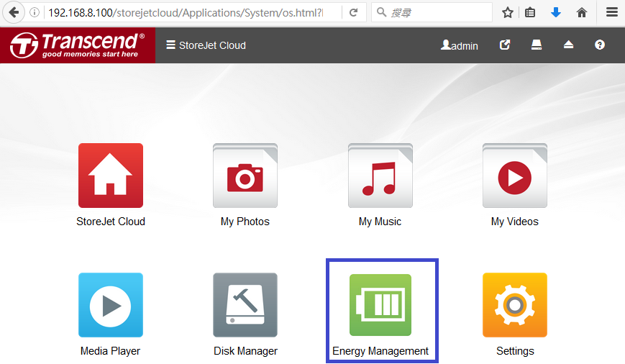Open the StoreJet Cloud hamburger menu
The height and width of the screenshot is (364, 625).
(x=206, y=45)
